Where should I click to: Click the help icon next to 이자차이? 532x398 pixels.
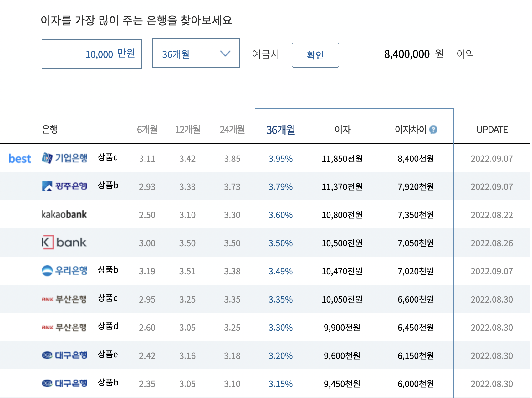click(x=433, y=130)
